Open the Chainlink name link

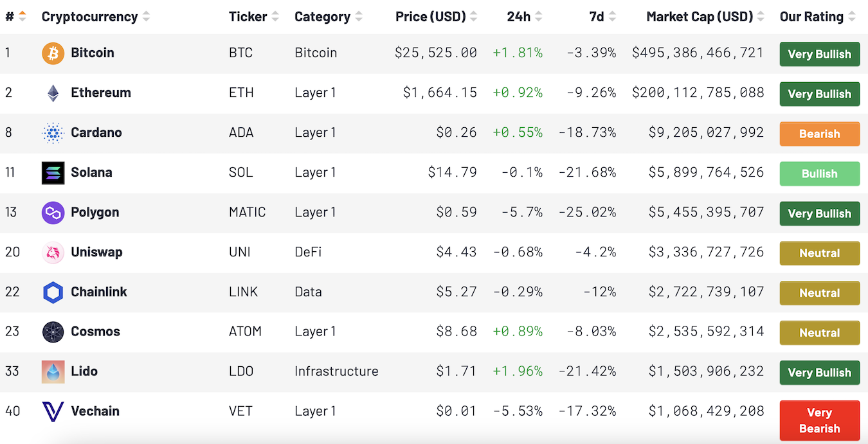(99, 292)
